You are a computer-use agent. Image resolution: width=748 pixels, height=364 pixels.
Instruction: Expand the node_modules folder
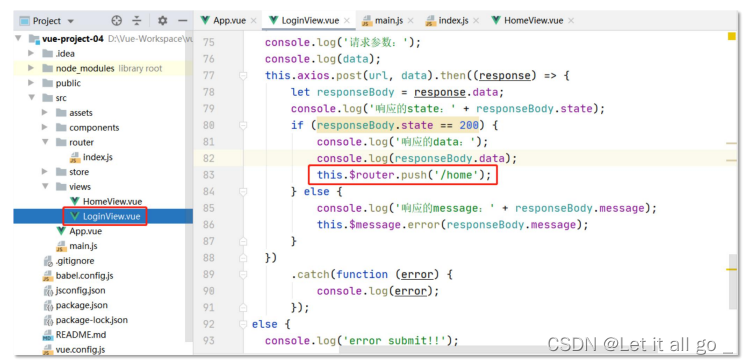click(x=31, y=68)
